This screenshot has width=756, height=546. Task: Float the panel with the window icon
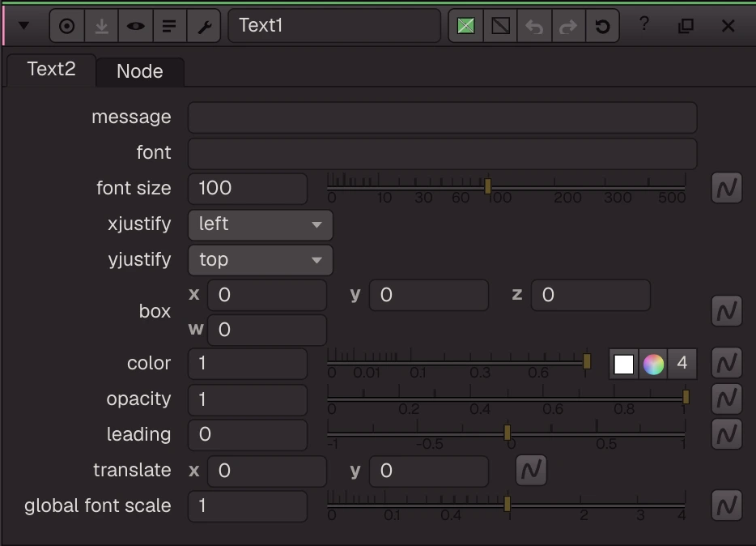tap(686, 26)
